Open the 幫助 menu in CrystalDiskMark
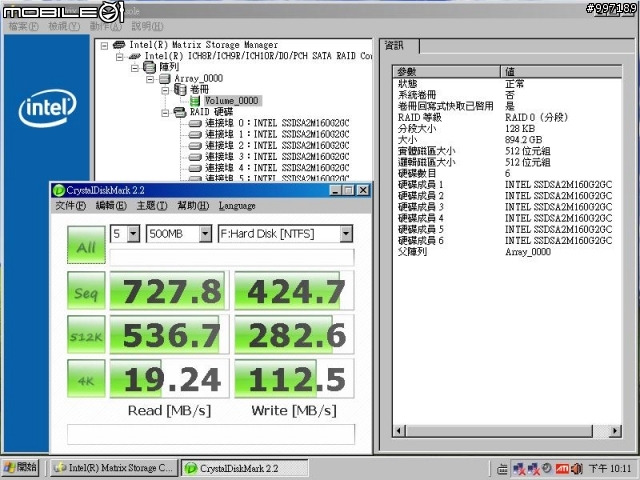 pos(193,206)
